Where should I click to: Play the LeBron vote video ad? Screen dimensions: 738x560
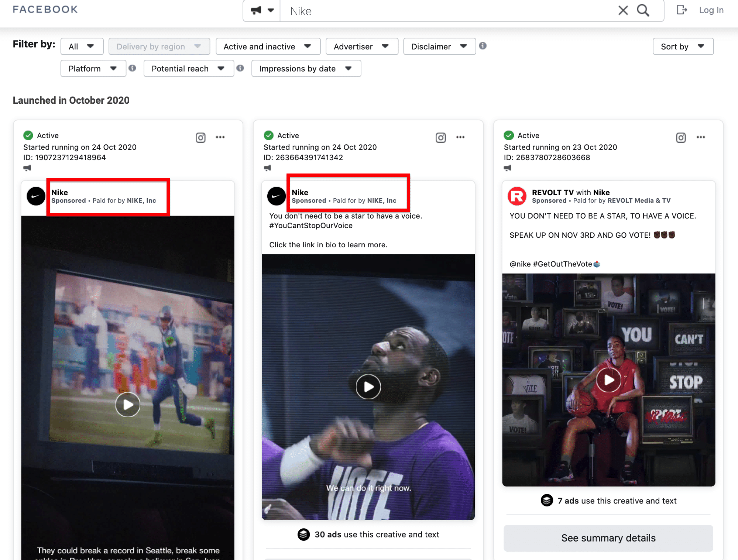(x=368, y=387)
